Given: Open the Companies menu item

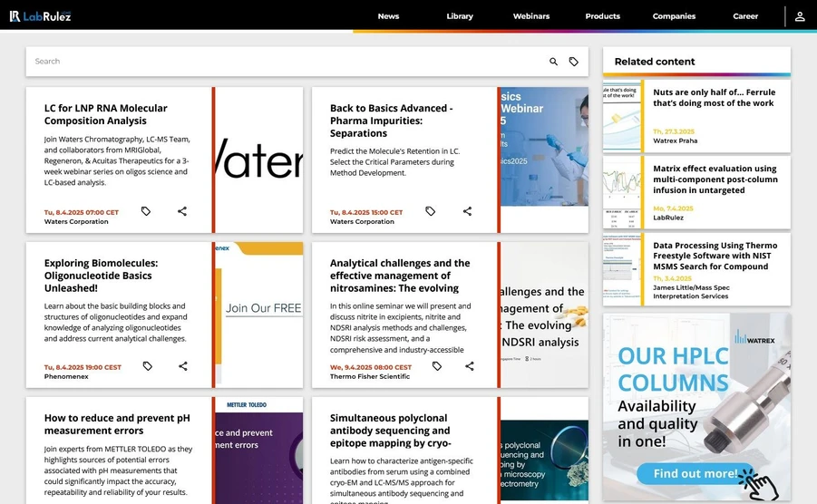Looking at the screenshot, I should point(674,16).
